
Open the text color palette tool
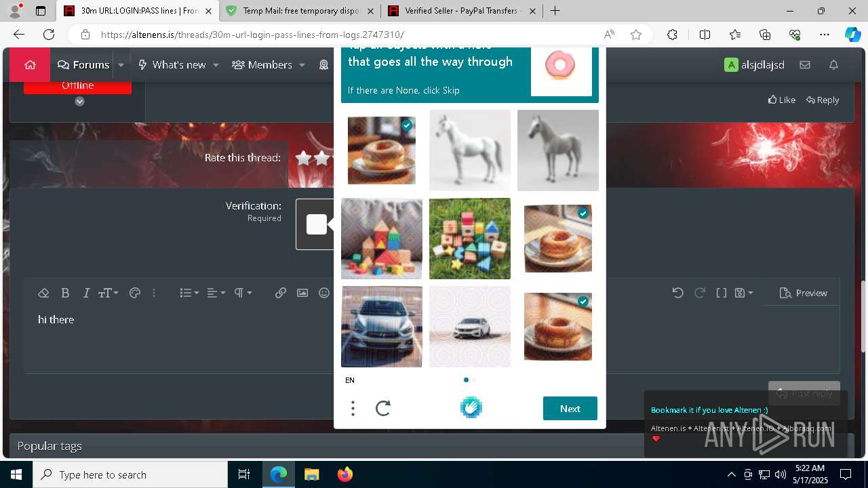[x=134, y=293]
